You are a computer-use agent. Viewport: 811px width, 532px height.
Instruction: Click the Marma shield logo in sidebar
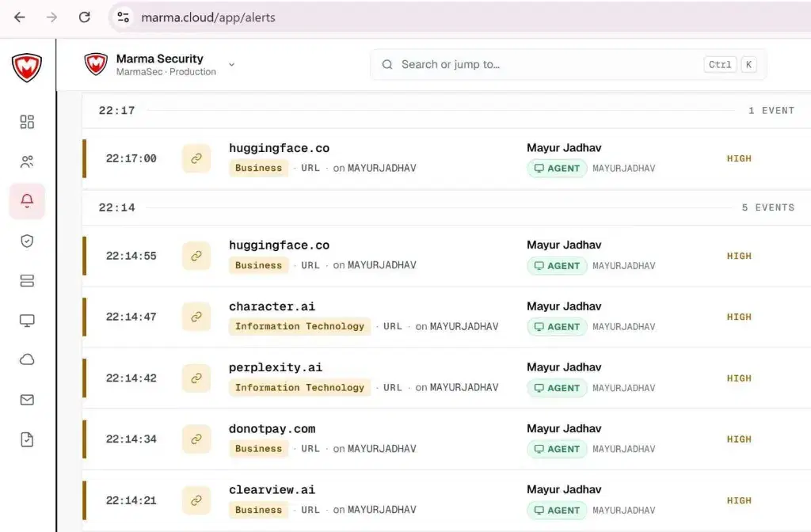pyautogui.click(x=27, y=67)
